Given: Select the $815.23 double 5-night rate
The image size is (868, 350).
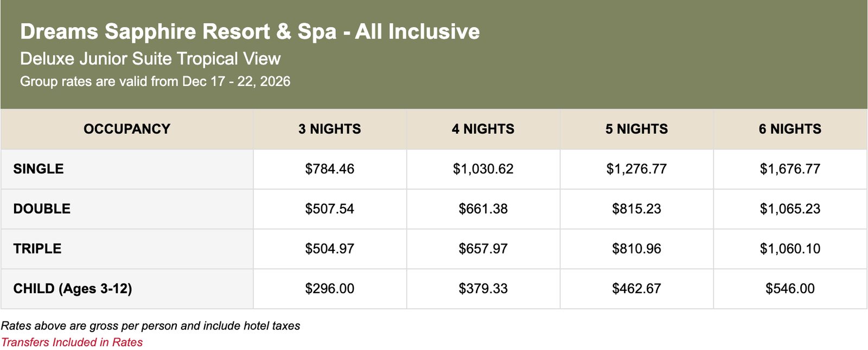Looking at the screenshot, I should tap(637, 209).
